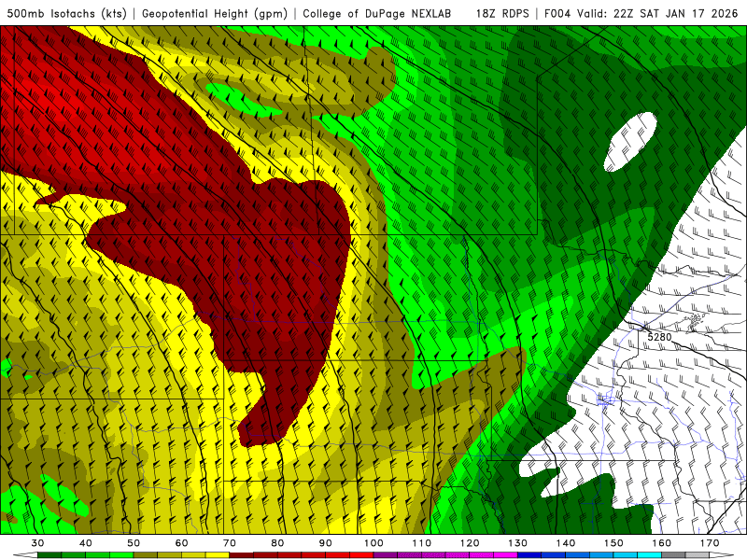The image size is (747, 560).
Task: Click the legend value 70
Action: click(230, 543)
